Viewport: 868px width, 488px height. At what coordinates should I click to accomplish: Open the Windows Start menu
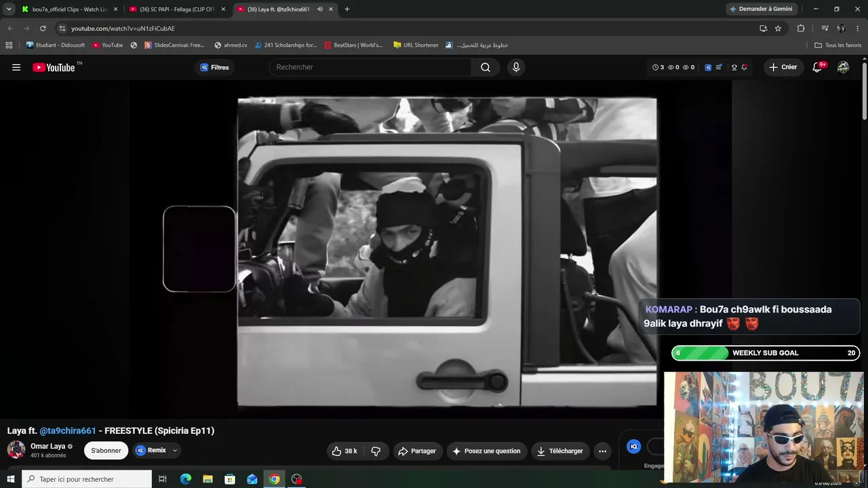[x=10, y=479]
